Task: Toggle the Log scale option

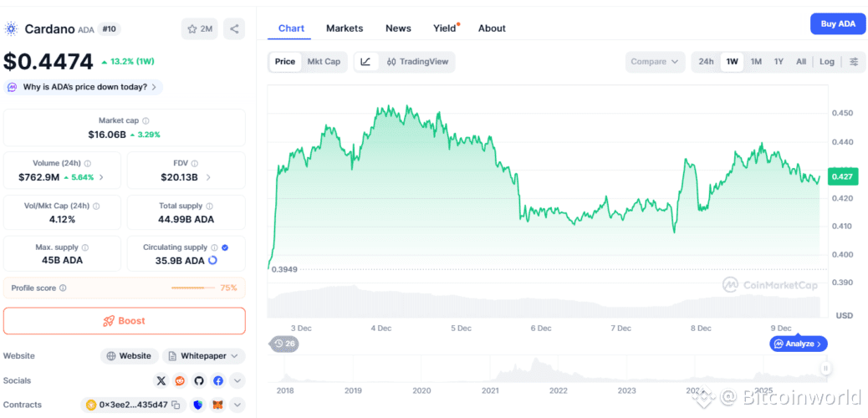Action: pyautogui.click(x=826, y=62)
